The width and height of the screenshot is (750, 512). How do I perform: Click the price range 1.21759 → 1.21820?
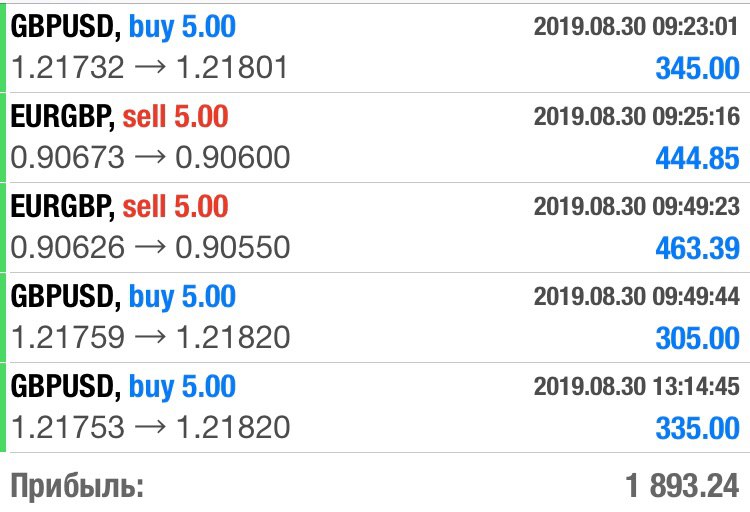point(150,337)
